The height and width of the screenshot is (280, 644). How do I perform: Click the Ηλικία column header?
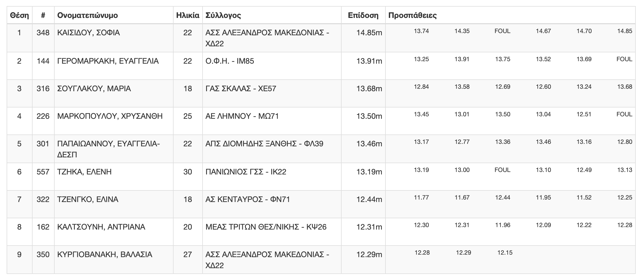(188, 15)
